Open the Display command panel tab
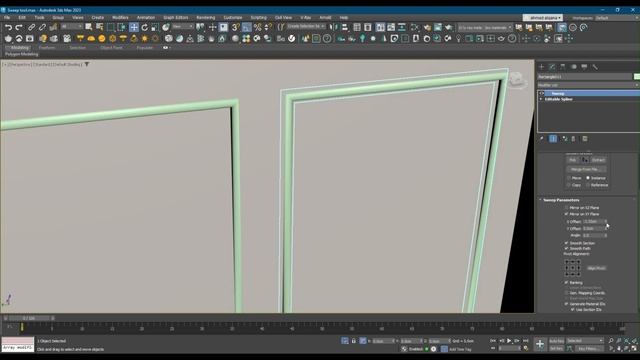The width and height of the screenshot is (640, 360). tap(584, 67)
